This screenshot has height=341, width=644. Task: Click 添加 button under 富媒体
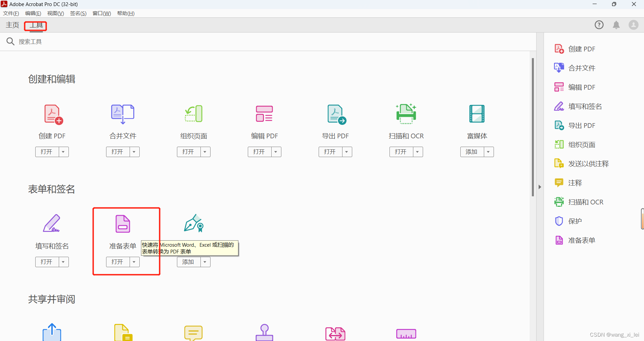pos(472,152)
